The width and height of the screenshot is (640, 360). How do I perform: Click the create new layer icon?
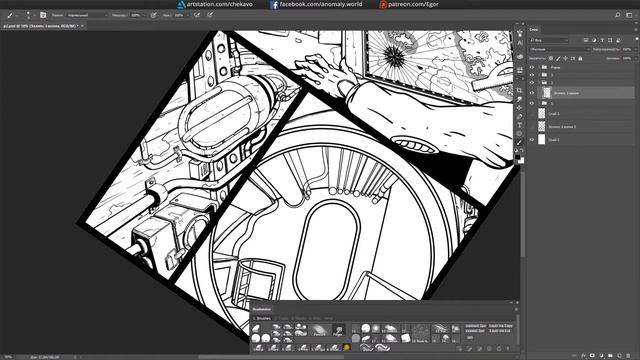620,356
